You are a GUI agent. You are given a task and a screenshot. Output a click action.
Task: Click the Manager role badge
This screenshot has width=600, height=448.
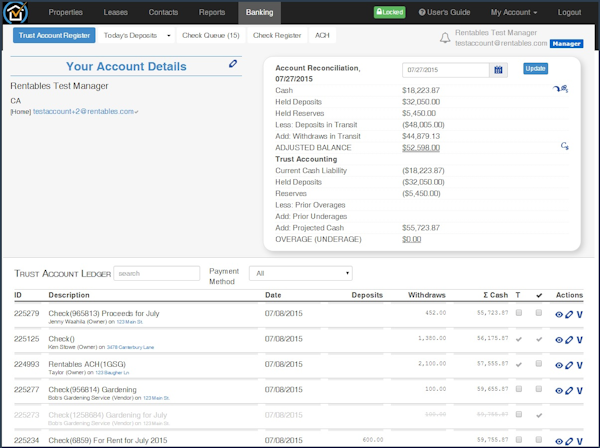click(566, 44)
